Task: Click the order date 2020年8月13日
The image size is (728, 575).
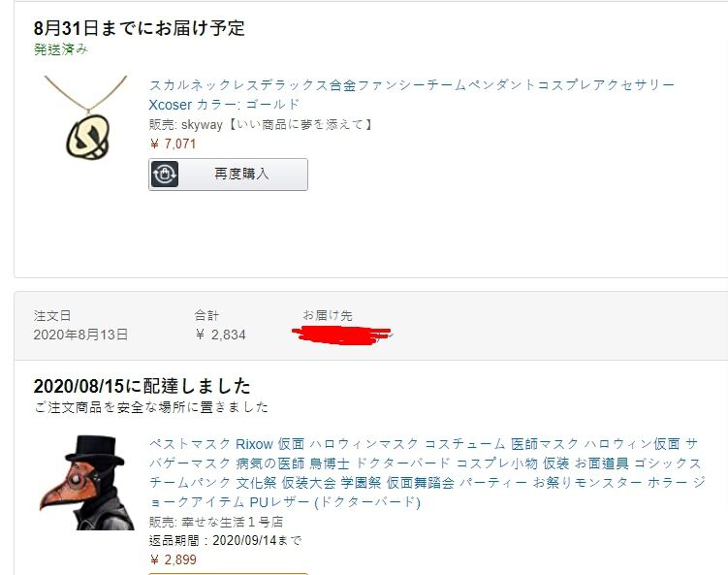Action: point(80,335)
